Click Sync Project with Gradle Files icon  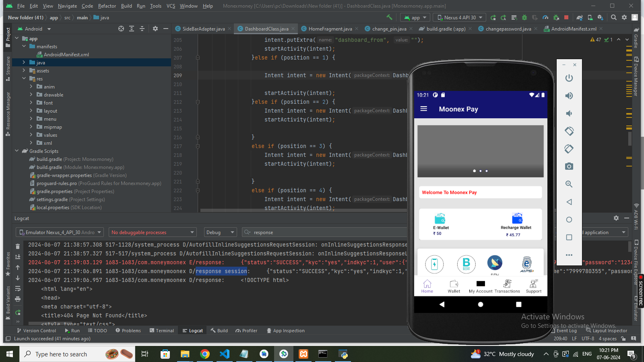tap(579, 17)
